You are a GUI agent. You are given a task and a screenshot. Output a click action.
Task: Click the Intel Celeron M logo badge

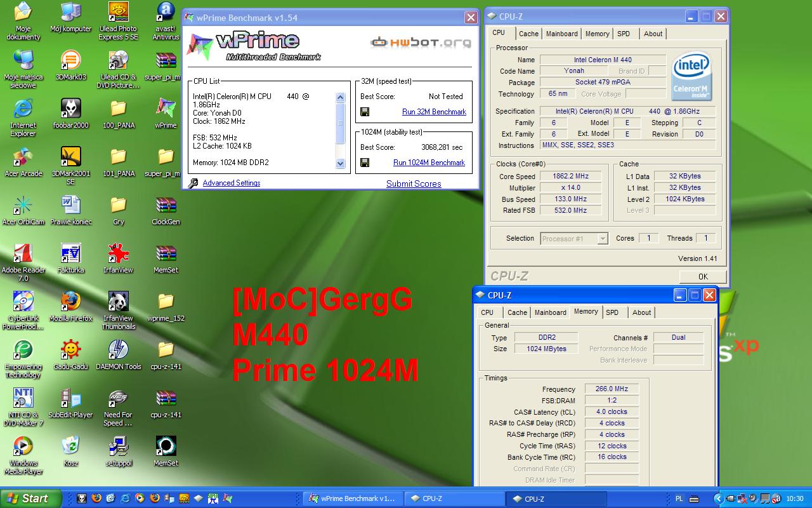(691, 77)
